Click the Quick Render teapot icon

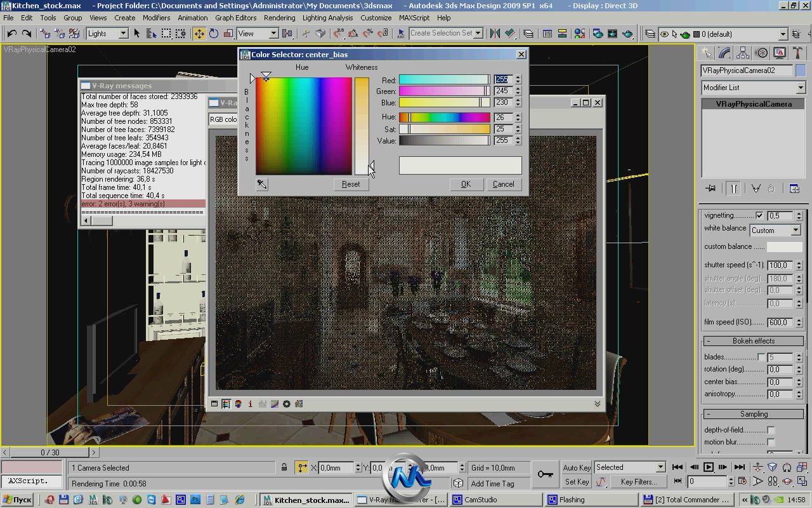(x=627, y=34)
